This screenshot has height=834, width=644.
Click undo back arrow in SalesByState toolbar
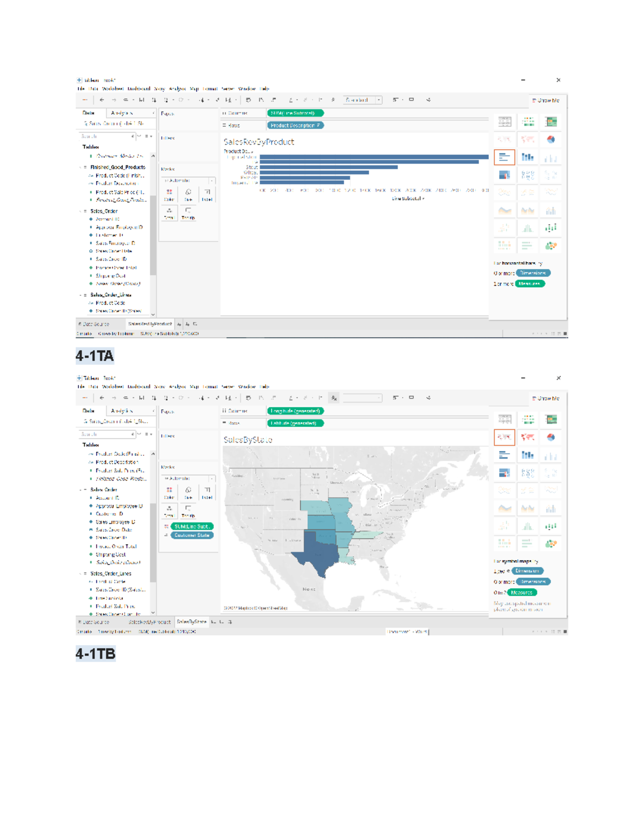(x=102, y=398)
